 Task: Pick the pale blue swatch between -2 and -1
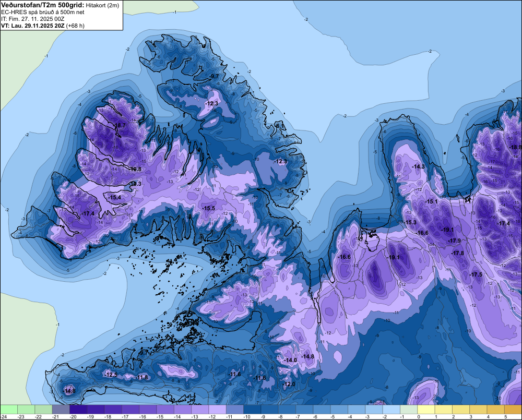click(391, 410)
